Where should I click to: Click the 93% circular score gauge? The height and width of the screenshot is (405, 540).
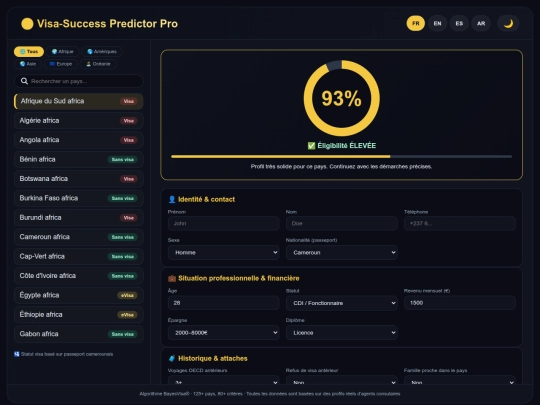(x=342, y=98)
